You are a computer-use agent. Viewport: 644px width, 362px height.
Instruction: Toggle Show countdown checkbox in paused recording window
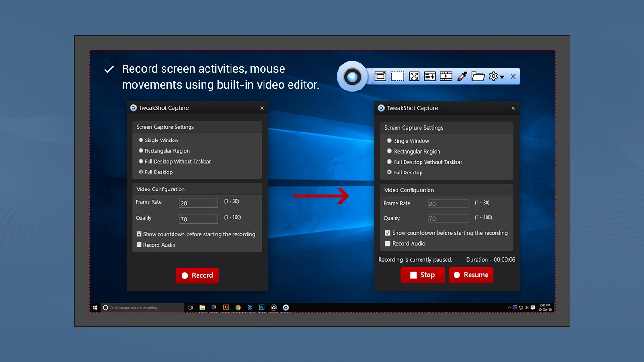pyautogui.click(x=388, y=233)
